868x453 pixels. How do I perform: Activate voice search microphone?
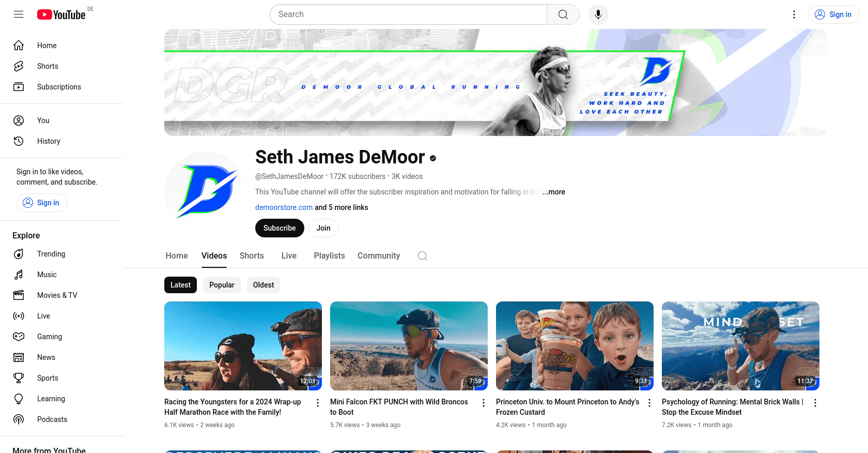[x=598, y=14]
